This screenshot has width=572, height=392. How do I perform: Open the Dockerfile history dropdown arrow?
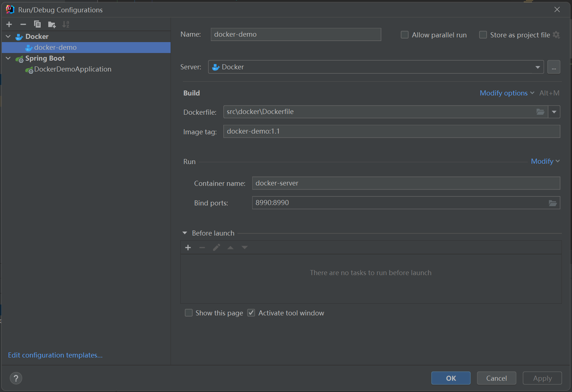(x=554, y=112)
